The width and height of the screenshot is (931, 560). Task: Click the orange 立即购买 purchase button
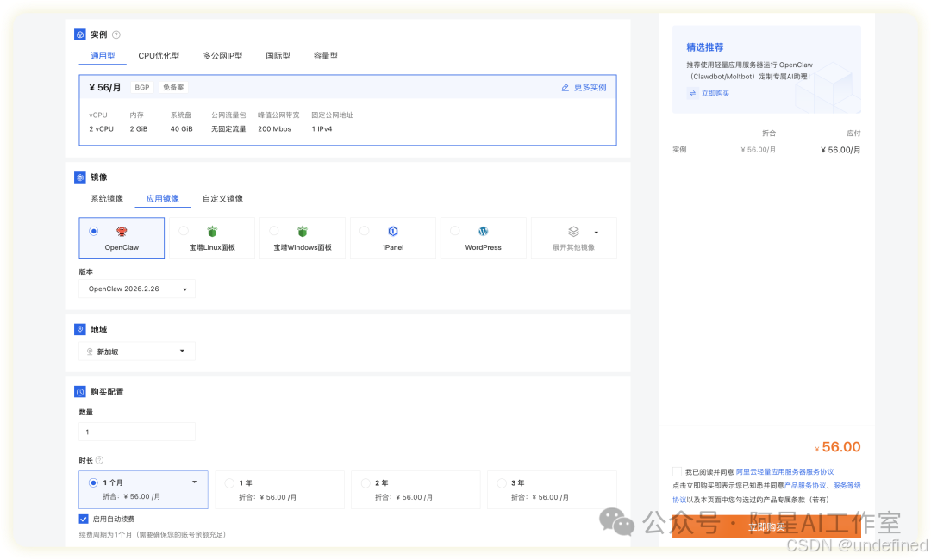click(766, 526)
